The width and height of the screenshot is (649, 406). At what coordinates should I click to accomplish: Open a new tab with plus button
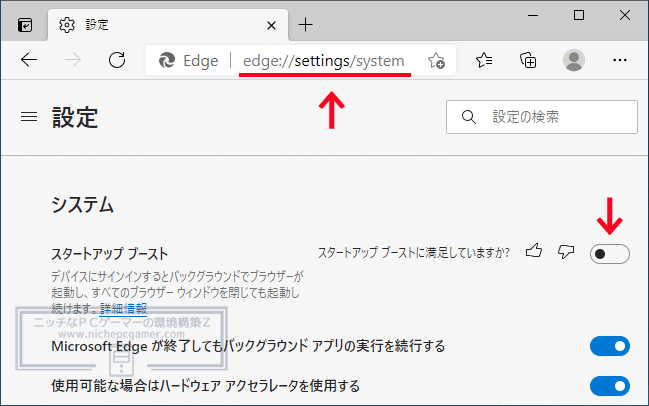click(x=305, y=25)
